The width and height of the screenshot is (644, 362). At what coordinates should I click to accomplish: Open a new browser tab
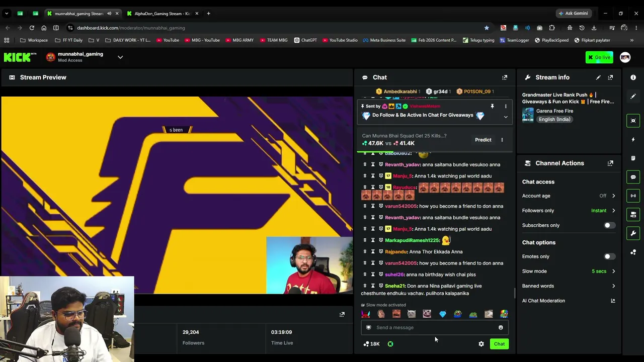[208, 14]
